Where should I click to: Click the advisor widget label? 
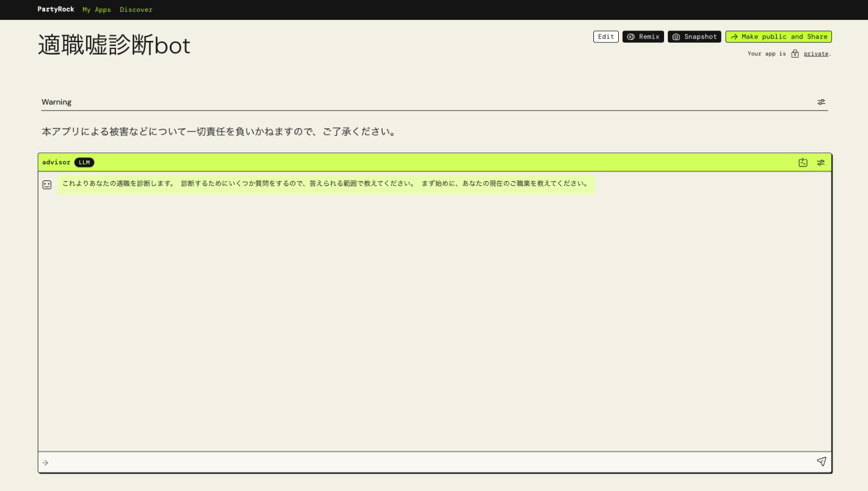tap(56, 162)
